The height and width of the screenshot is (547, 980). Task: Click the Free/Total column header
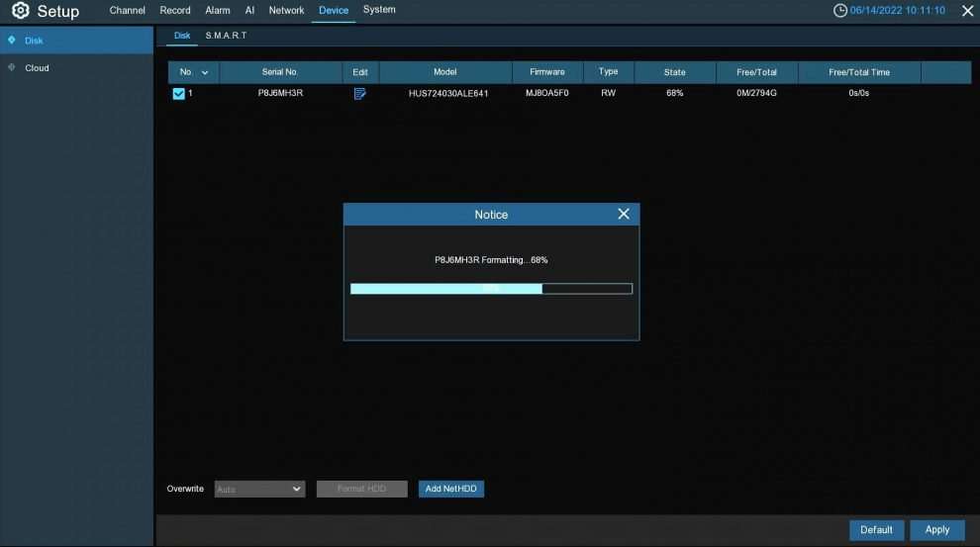tap(757, 72)
